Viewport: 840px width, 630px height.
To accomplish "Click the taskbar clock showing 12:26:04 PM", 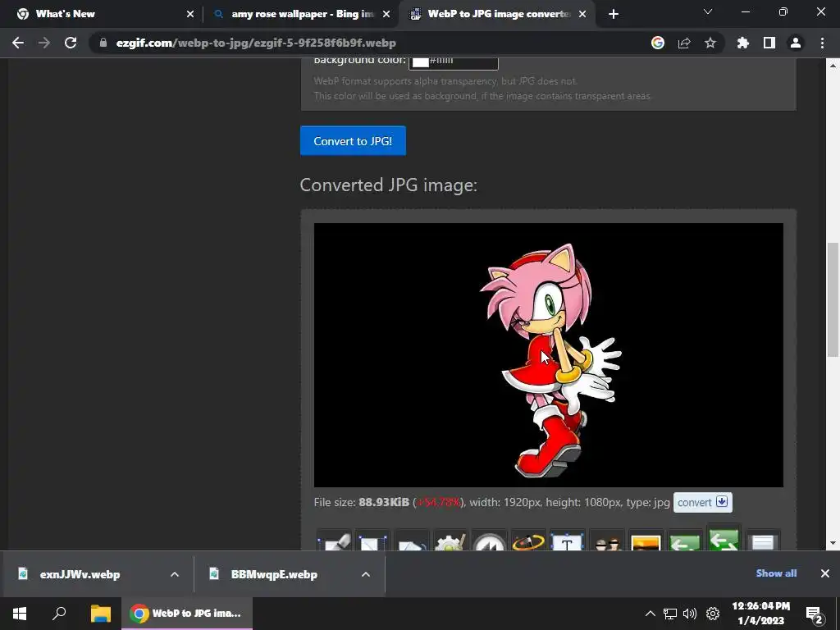I will pyautogui.click(x=760, y=614).
